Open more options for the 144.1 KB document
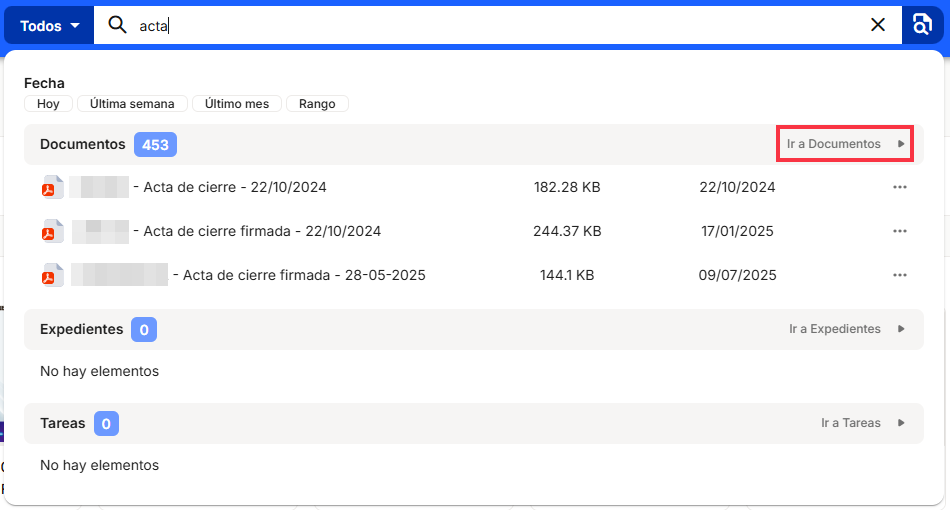The image size is (950, 510). point(899,275)
